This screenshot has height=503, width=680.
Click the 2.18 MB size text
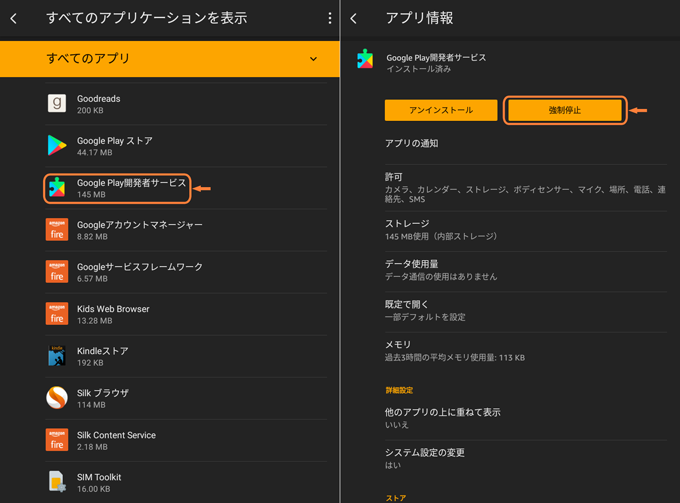pos(92,447)
